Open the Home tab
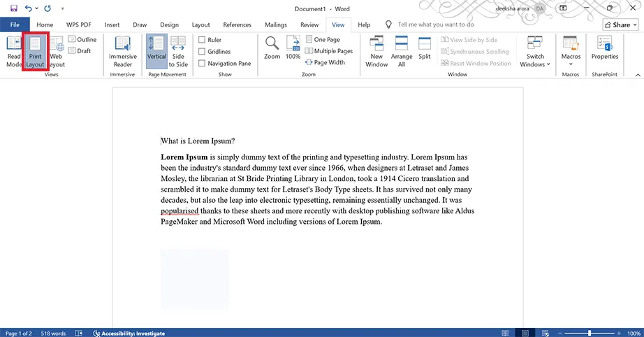644x337 pixels. click(45, 24)
